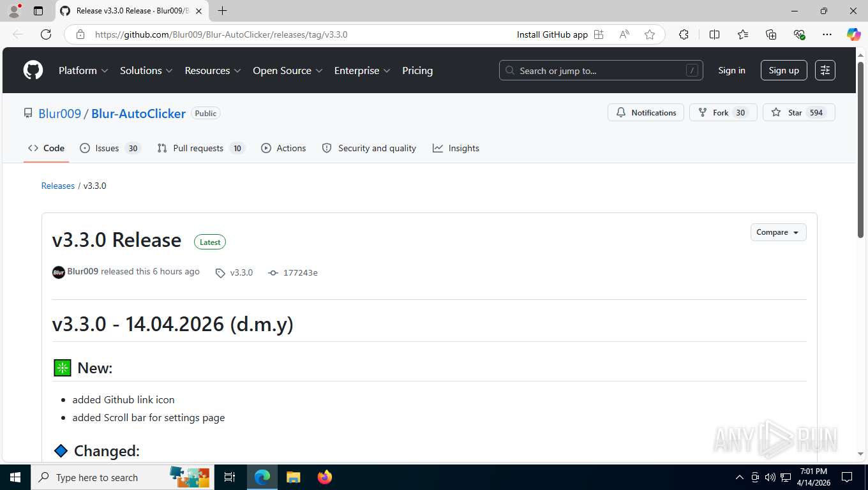Image resolution: width=868 pixels, height=490 pixels.
Task: Click the browser refresh icon
Action: [x=46, y=34]
